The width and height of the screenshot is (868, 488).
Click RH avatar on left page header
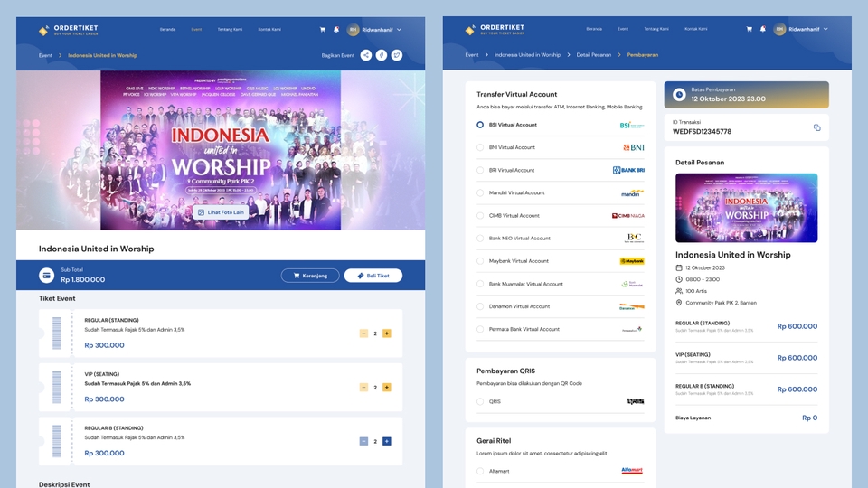pyautogui.click(x=353, y=29)
